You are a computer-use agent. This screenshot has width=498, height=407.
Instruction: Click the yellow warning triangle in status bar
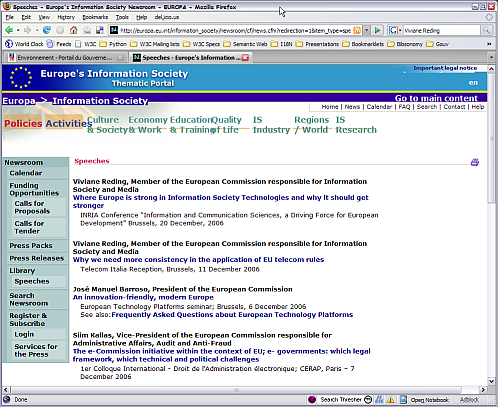[391, 399]
